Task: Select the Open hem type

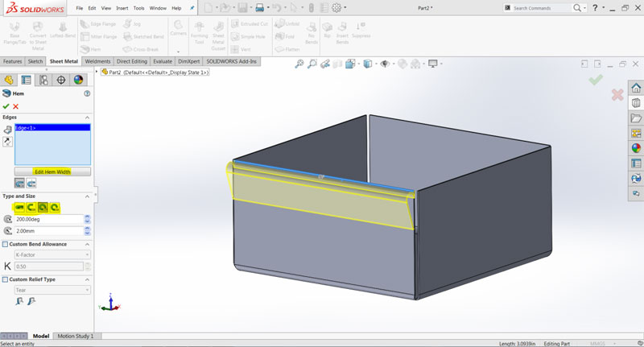Action: pos(31,208)
